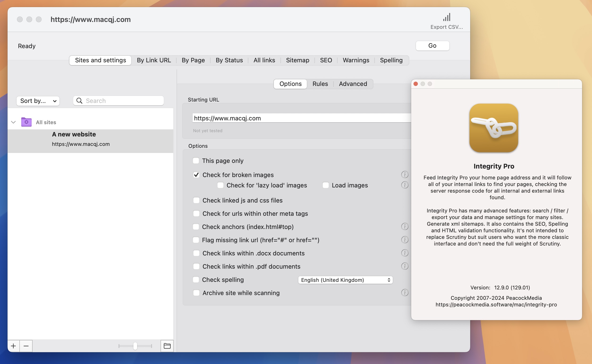Open info for Archive site while scanning
This screenshot has height=364, width=592.
click(405, 293)
